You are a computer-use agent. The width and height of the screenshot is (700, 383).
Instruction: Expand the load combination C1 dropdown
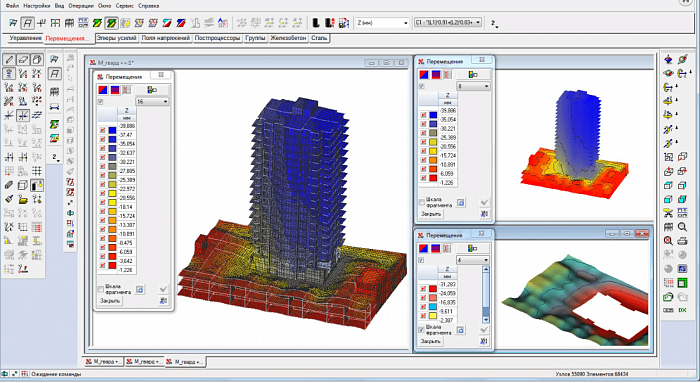tap(448, 22)
